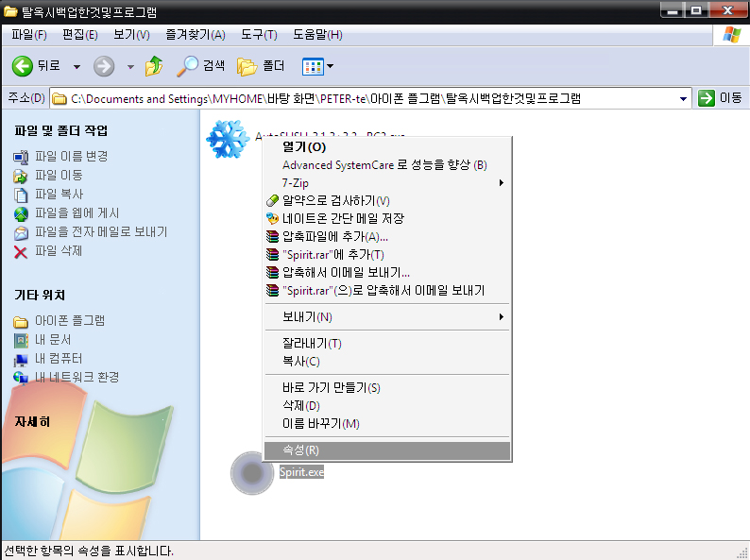Expand the Send To (보내기) submenu
The width and height of the screenshot is (750, 560).
coord(501,317)
